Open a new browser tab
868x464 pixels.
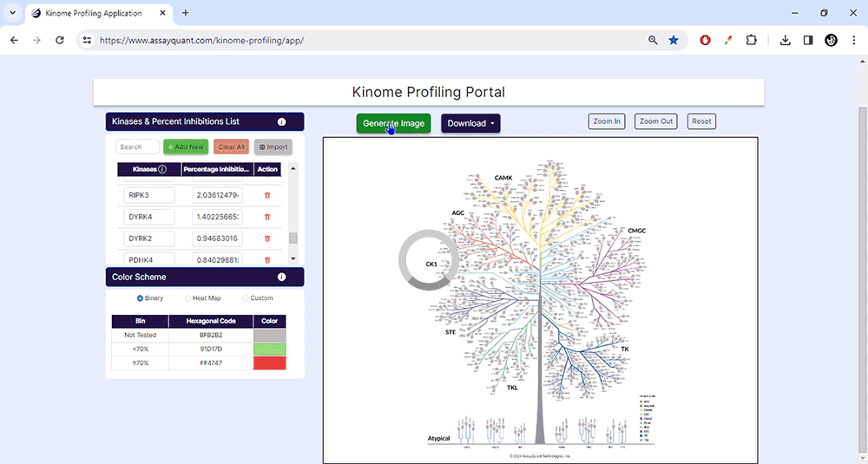click(x=186, y=13)
